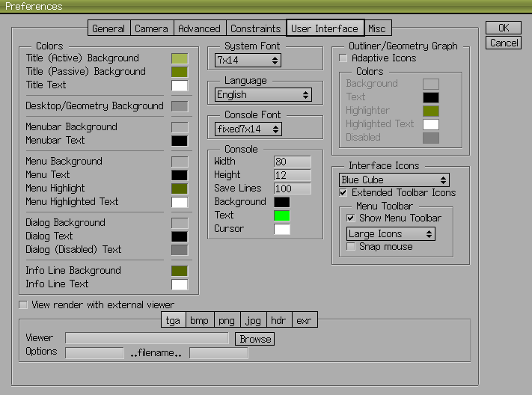Click the Options field after ..filename..
This screenshot has height=395, width=532.
click(x=218, y=353)
